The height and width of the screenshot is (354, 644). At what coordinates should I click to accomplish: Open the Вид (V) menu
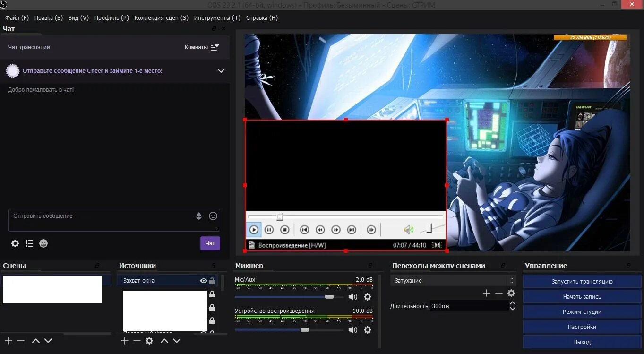pyautogui.click(x=78, y=18)
